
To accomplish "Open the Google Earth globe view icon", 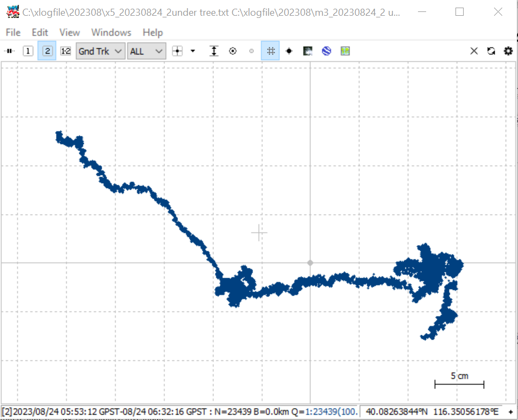I will tap(326, 51).
